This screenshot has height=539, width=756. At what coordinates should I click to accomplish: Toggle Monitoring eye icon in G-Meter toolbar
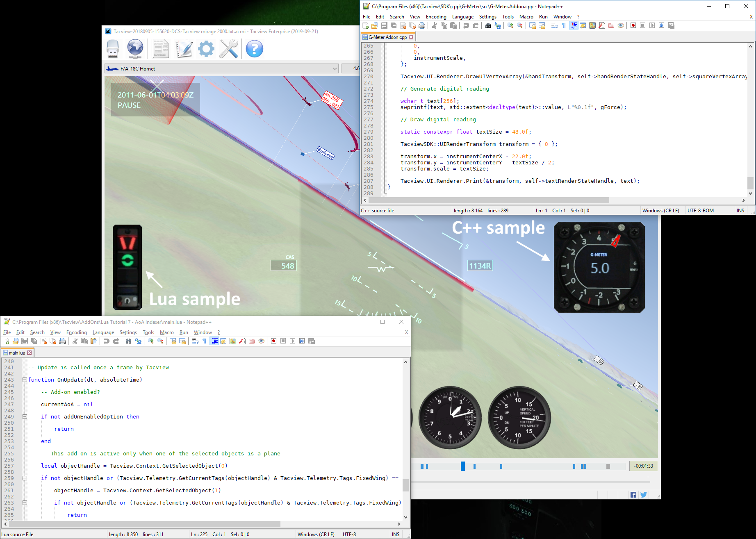[x=621, y=25]
